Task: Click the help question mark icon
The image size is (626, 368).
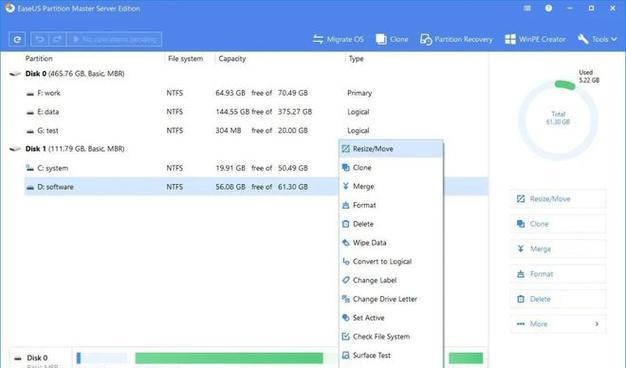Action: coord(549,8)
